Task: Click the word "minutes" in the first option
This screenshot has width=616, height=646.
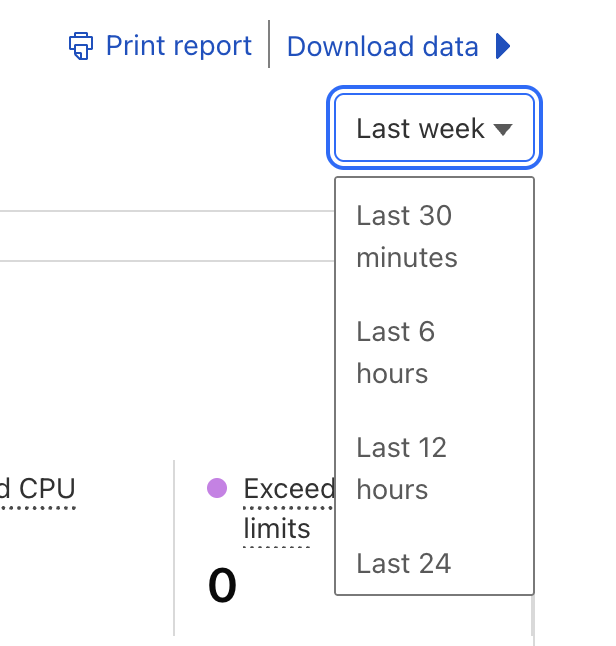Action: [x=407, y=258]
